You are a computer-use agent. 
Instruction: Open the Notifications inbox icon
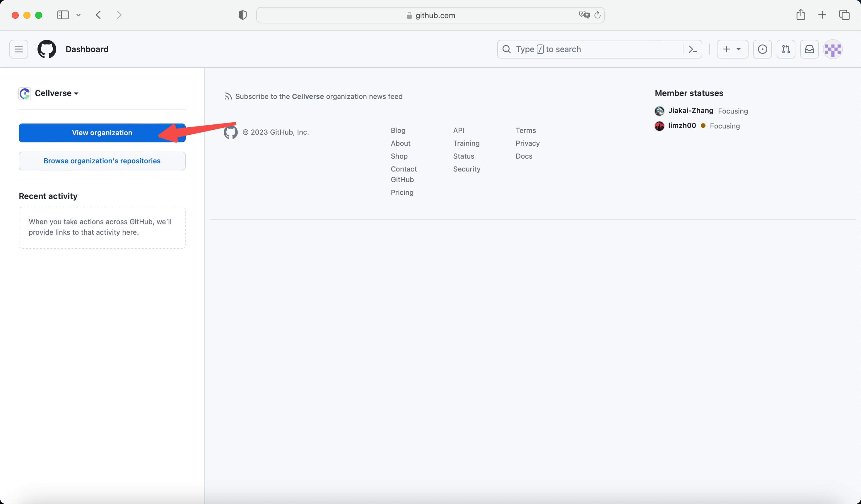click(x=809, y=49)
